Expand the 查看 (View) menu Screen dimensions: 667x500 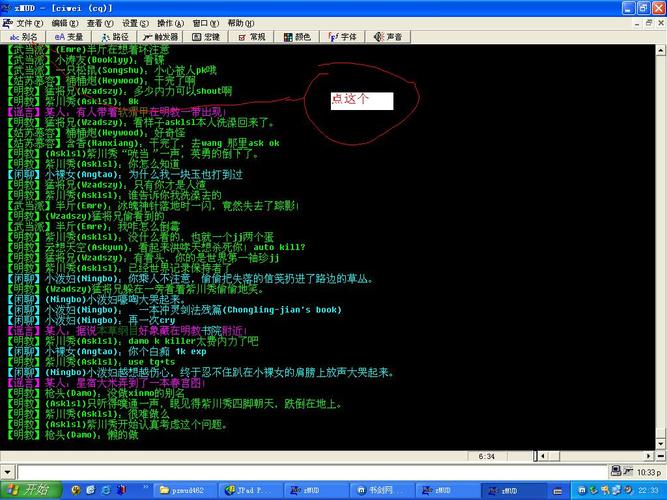(x=99, y=22)
